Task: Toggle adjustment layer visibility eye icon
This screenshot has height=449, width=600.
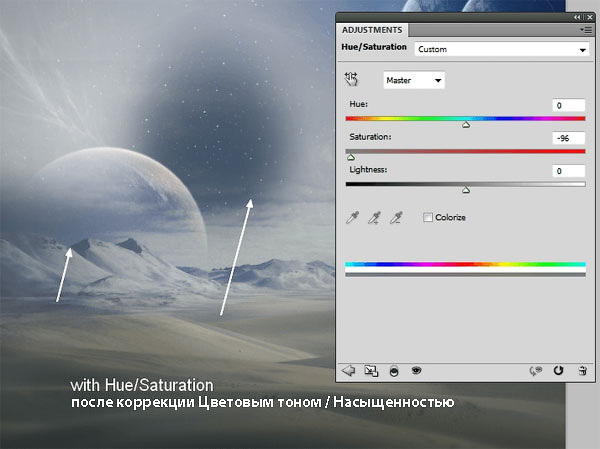Action: [x=416, y=370]
